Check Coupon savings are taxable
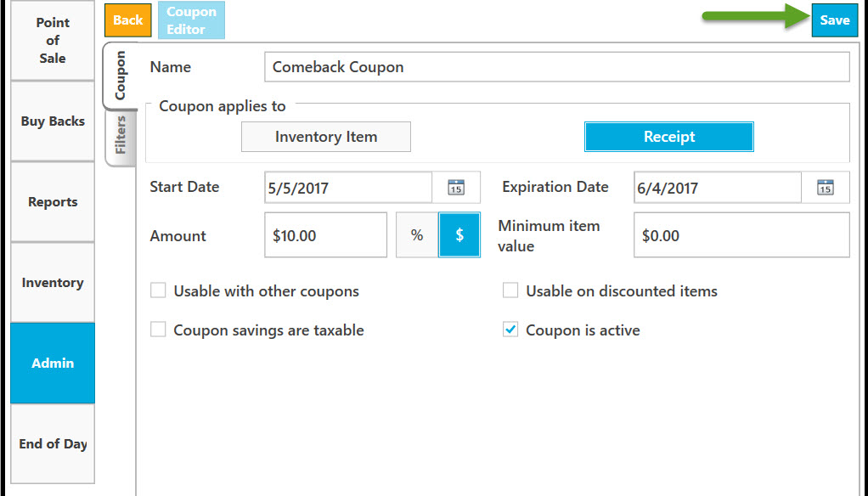This screenshot has width=868, height=496. (158, 330)
